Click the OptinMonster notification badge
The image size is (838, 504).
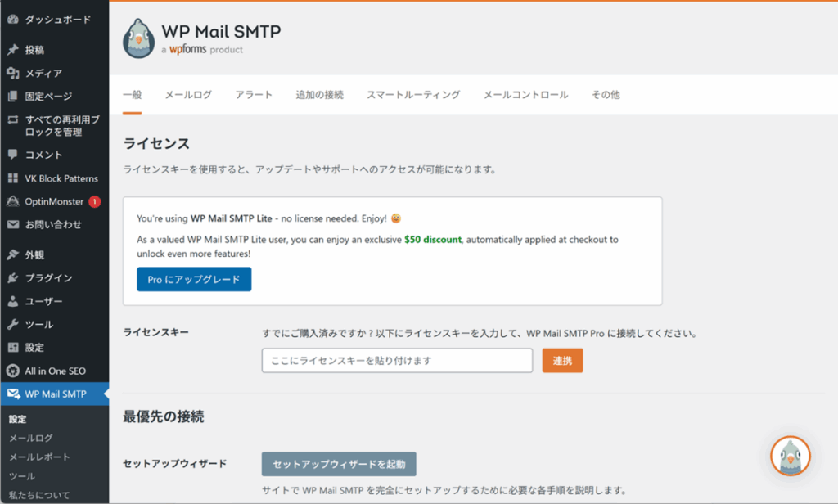click(95, 201)
